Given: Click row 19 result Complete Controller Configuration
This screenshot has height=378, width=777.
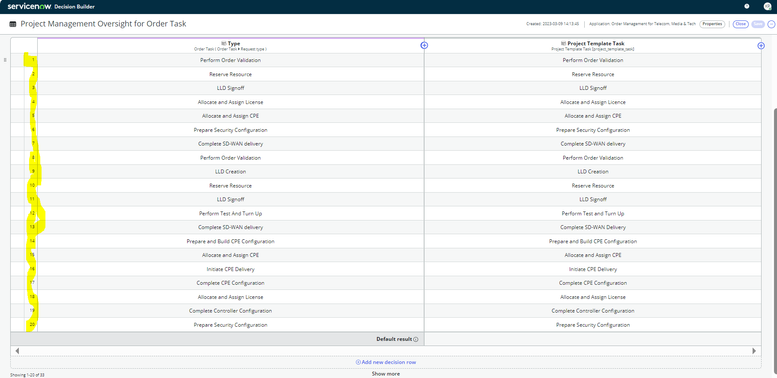Looking at the screenshot, I should pyautogui.click(x=593, y=311).
